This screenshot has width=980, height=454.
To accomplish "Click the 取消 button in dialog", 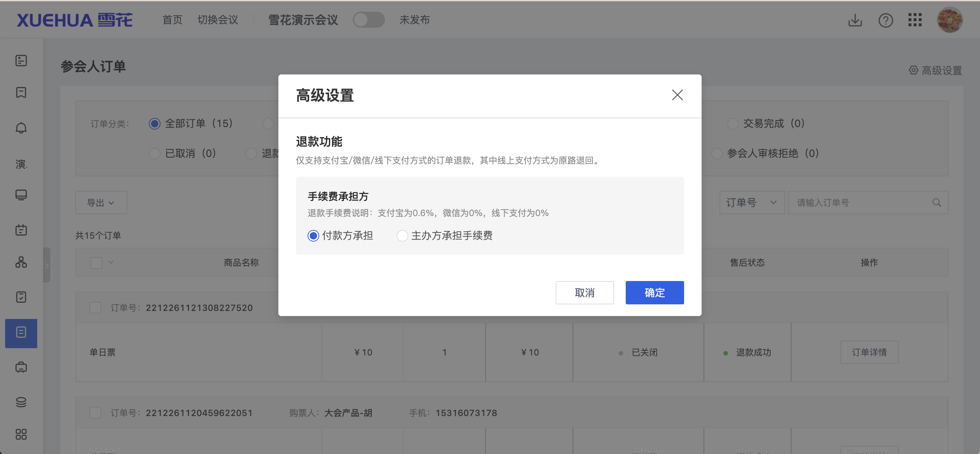I will click(584, 293).
